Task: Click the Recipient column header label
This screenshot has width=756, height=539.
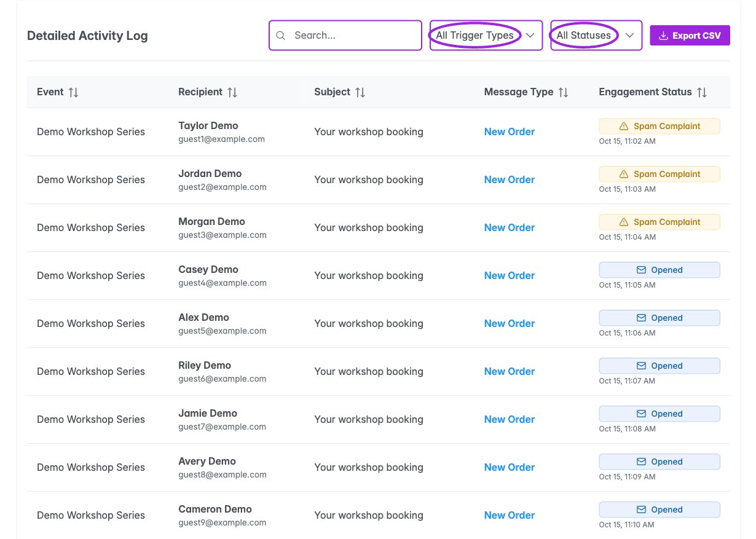Action: coord(200,92)
